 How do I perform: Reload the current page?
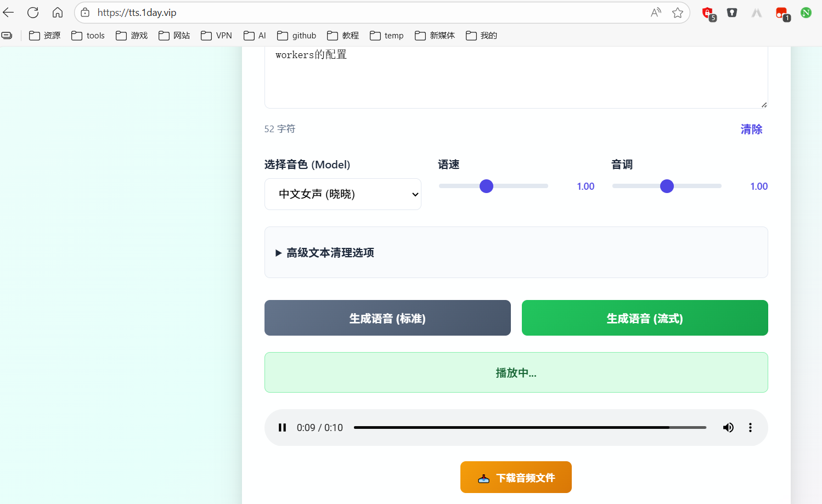tap(33, 13)
